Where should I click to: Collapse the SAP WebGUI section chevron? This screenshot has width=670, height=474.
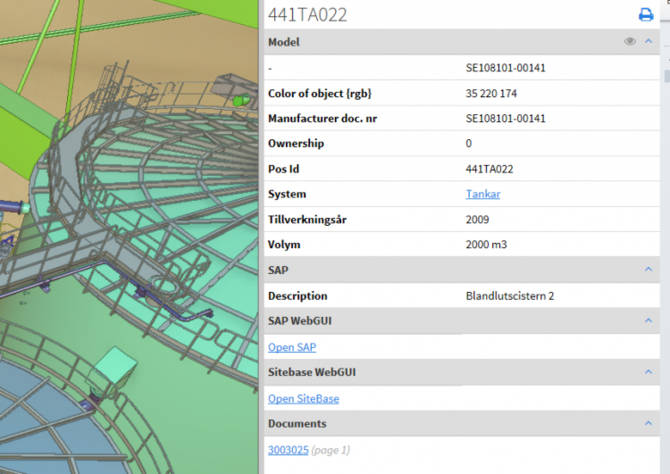pyautogui.click(x=649, y=321)
